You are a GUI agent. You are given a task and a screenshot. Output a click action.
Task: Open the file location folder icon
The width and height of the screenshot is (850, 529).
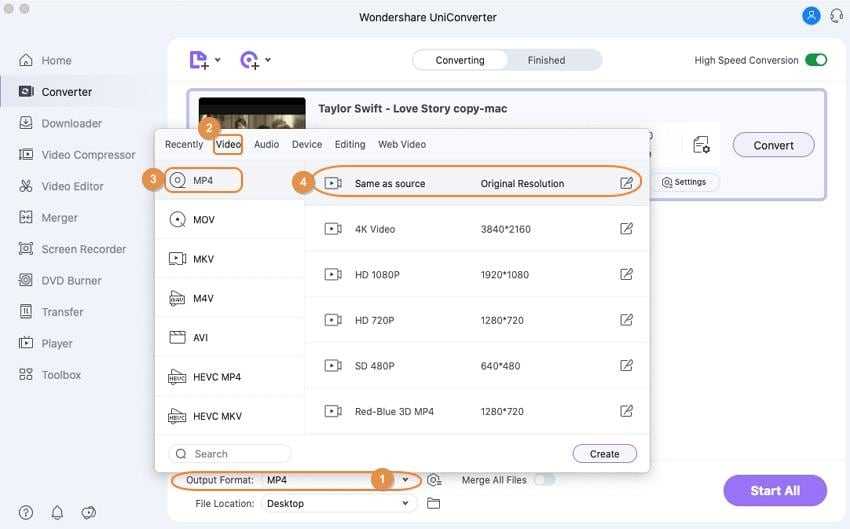(433, 504)
